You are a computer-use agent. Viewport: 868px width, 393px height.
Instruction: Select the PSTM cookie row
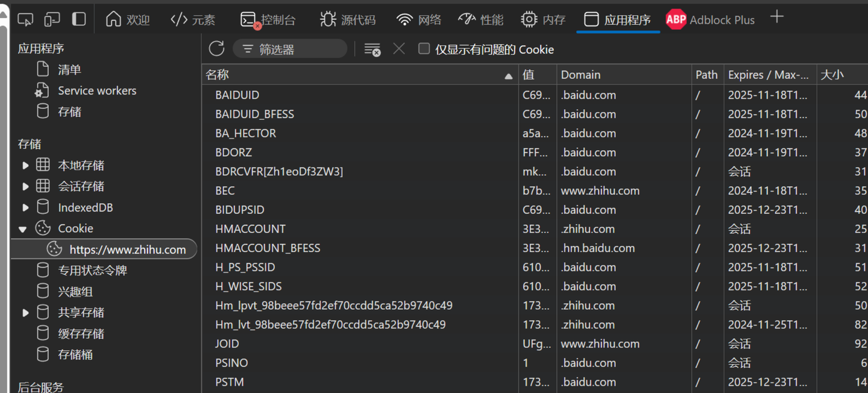coord(535,382)
